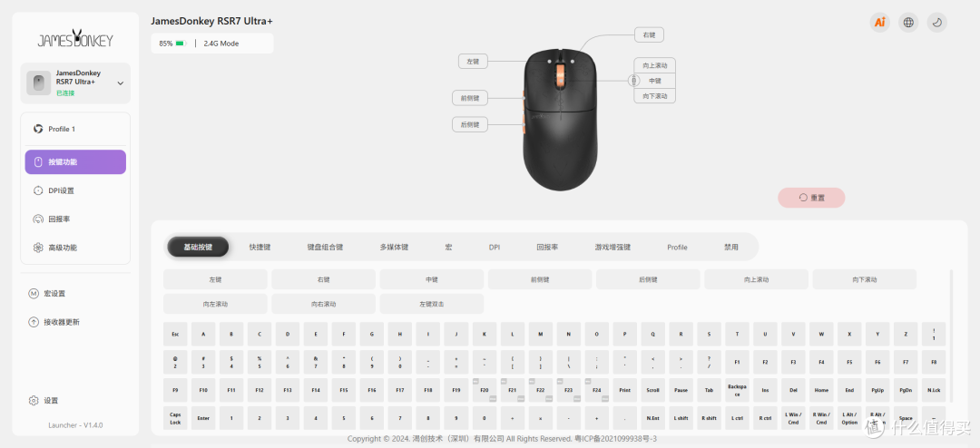Click the key list vertical scrollbar
This screenshot has width=980, height=448.
(x=951, y=336)
